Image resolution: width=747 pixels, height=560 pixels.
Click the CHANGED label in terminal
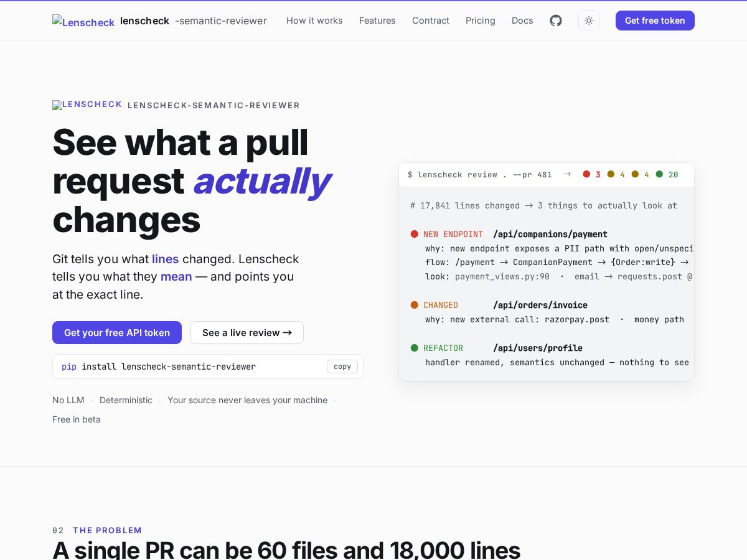click(441, 306)
